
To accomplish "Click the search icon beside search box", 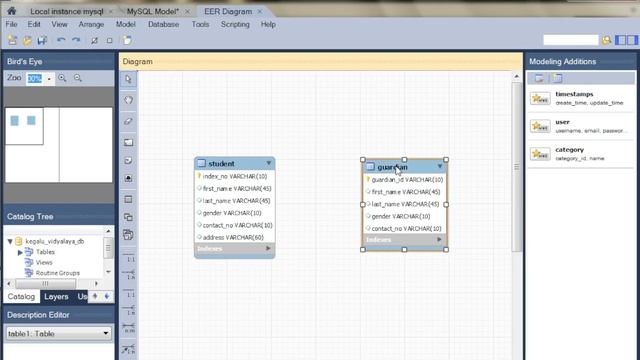I will point(607,40).
